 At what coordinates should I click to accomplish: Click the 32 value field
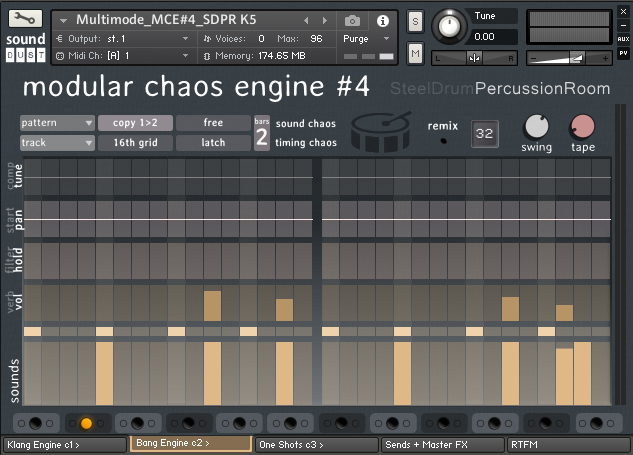(484, 134)
